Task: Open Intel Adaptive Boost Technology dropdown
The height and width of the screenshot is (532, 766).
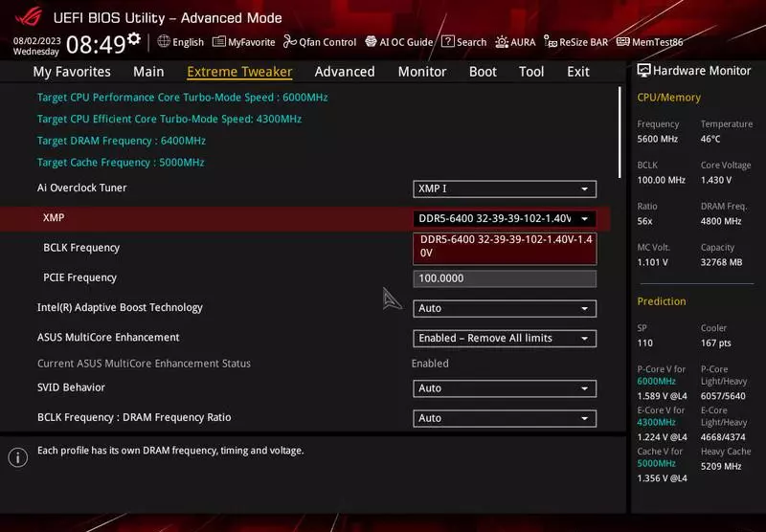Action: (505, 308)
